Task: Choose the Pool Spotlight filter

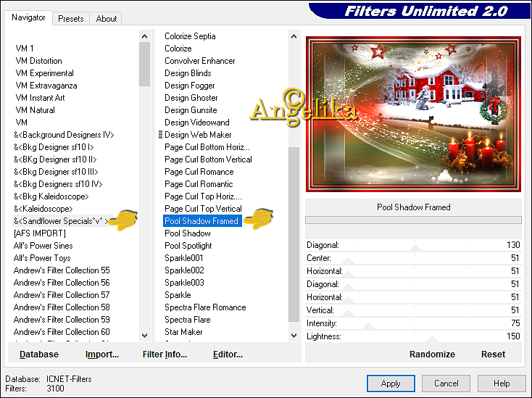Action: pos(188,246)
